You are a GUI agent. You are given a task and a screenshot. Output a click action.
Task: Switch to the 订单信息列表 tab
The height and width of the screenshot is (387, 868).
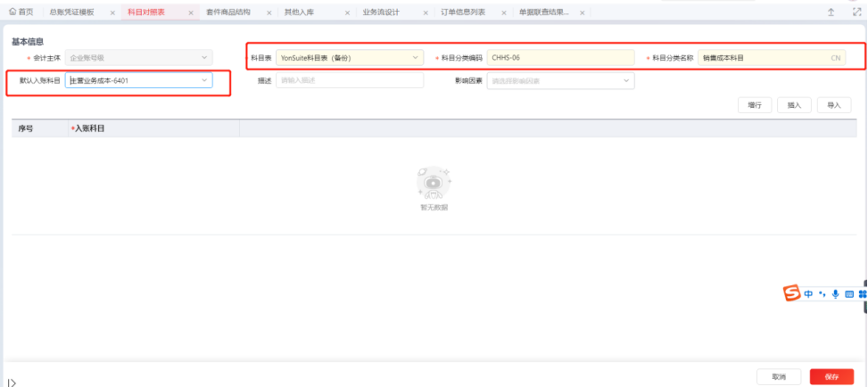point(463,12)
